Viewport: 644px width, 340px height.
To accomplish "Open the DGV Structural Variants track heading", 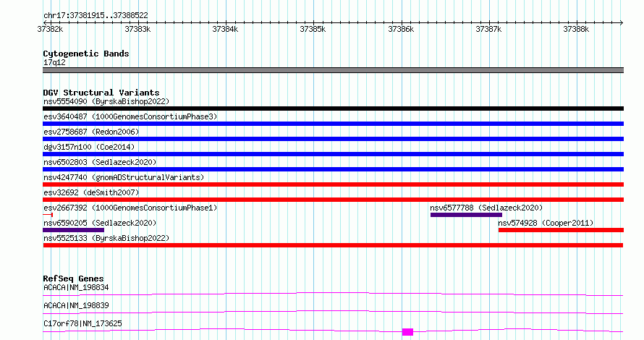I will pyautogui.click(x=101, y=93).
